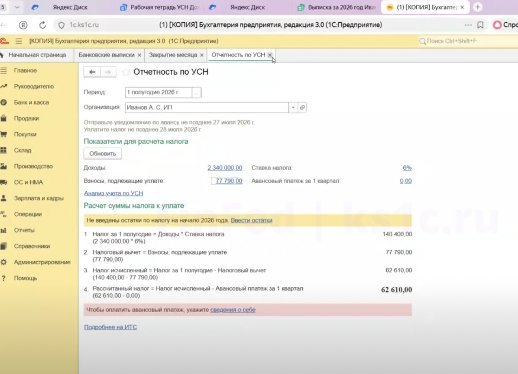Close the Закрытие месяца tab
The image size is (518, 374).
pyautogui.click(x=202, y=55)
